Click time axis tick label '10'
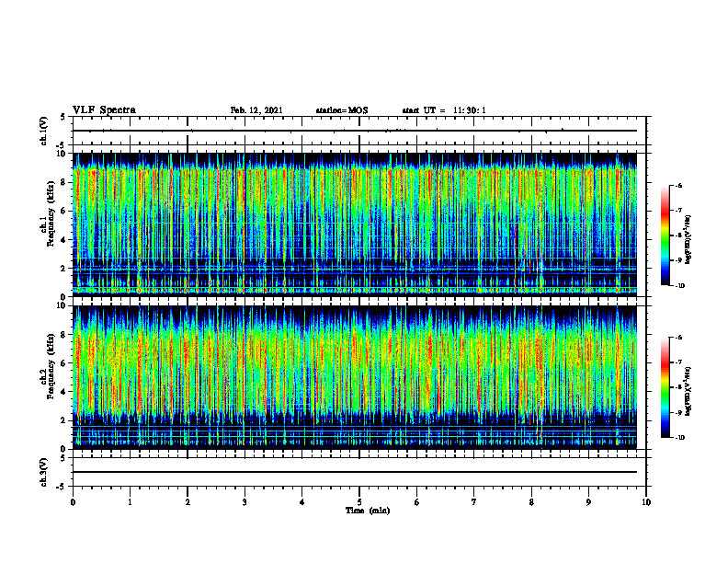 coord(646,502)
